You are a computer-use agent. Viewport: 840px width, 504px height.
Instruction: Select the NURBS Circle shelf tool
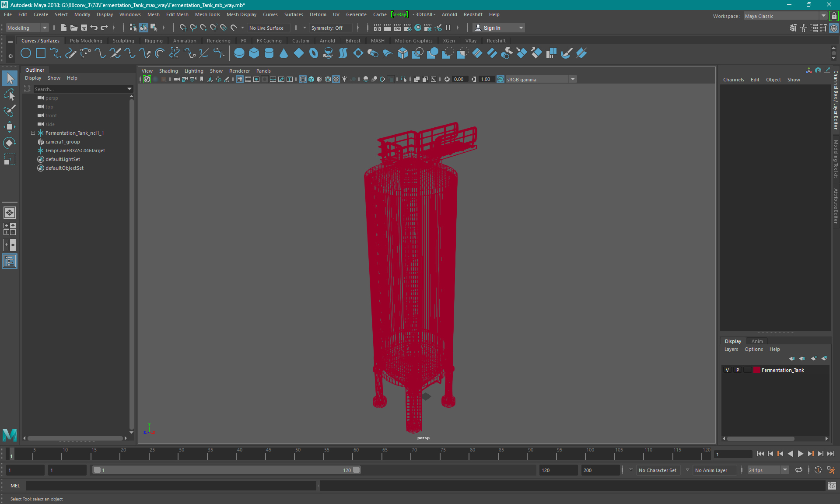pyautogui.click(x=26, y=53)
